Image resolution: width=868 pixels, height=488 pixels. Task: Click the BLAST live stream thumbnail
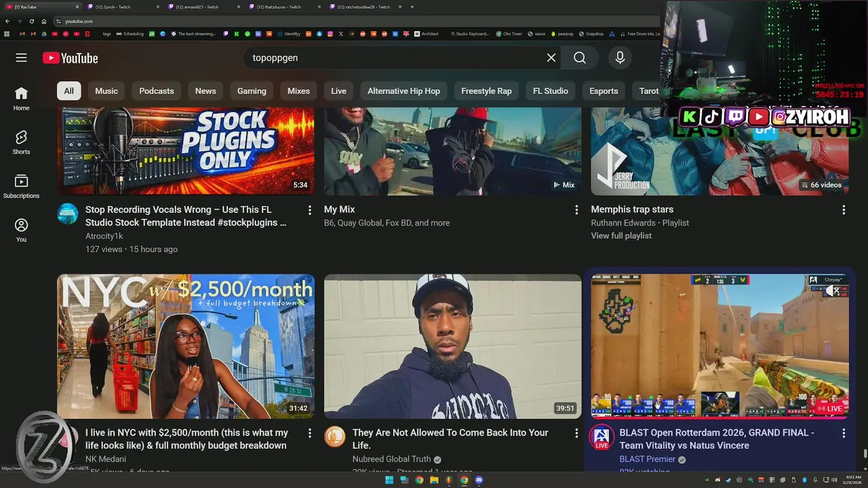[719, 346]
